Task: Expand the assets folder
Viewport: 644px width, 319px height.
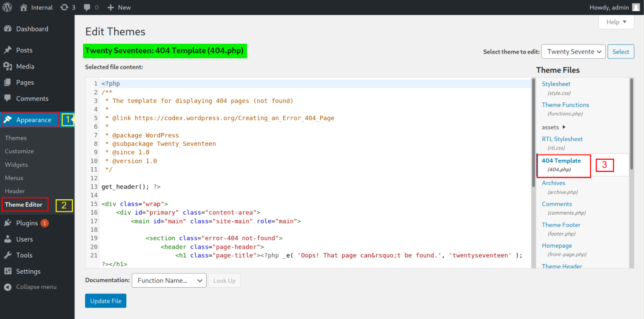Action: click(x=554, y=127)
